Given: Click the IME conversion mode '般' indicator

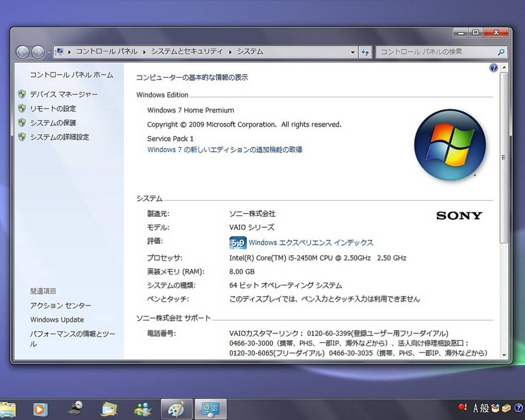Looking at the screenshot, I should coord(484,408).
